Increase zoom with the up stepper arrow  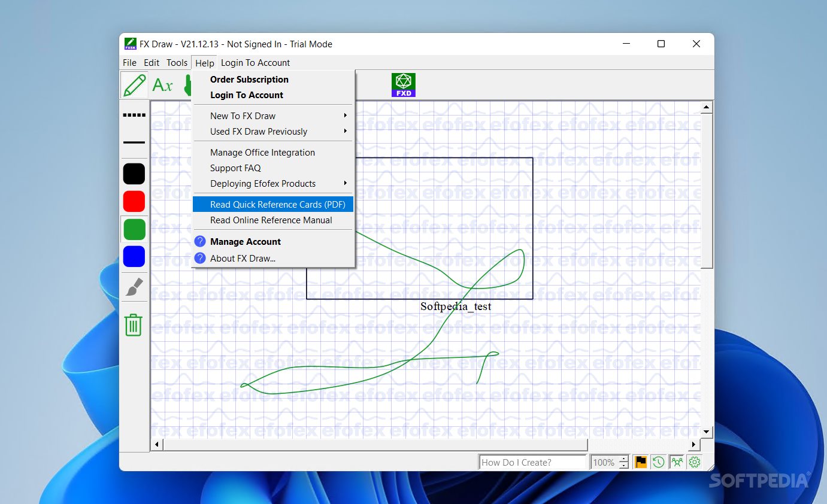point(624,459)
